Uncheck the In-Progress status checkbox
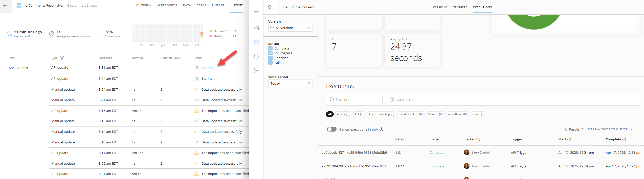Viewport: 644px width, 179px height. click(271, 53)
